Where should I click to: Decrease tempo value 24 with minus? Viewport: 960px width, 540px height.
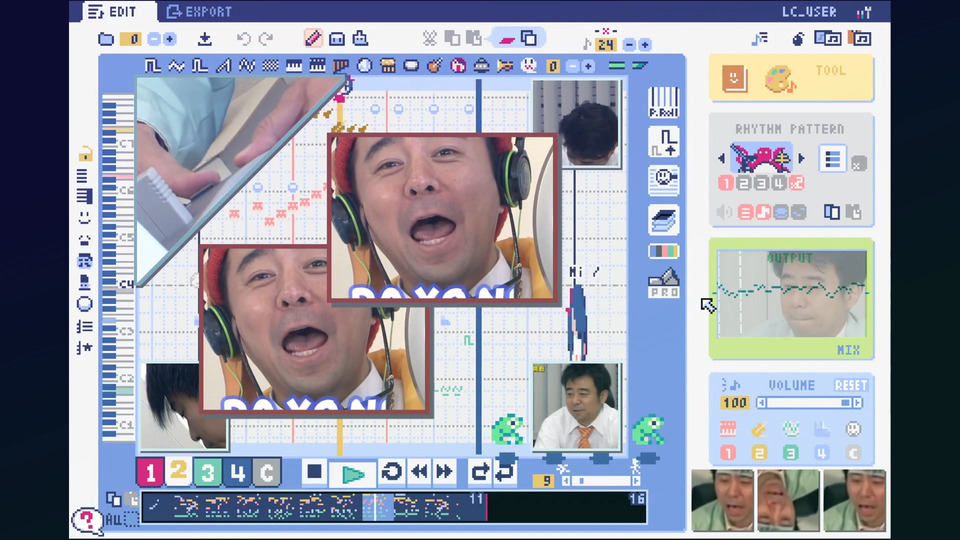click(629, 45)
